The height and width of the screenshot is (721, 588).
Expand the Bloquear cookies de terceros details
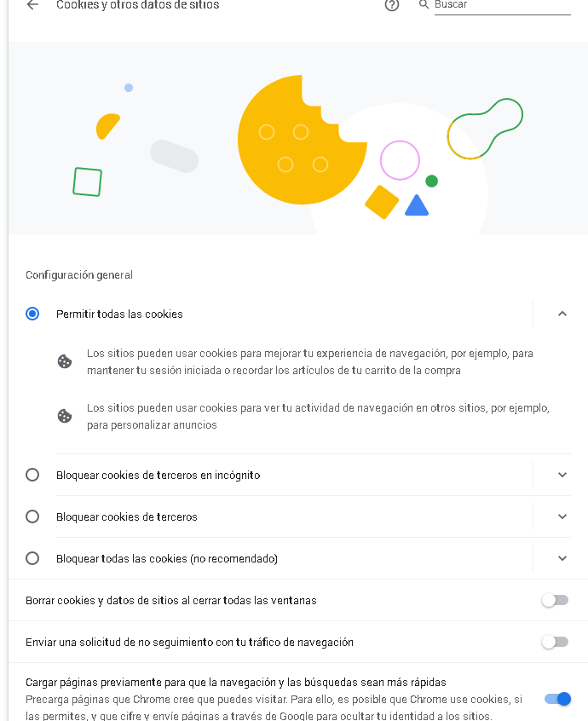click(x=562, y=516)
